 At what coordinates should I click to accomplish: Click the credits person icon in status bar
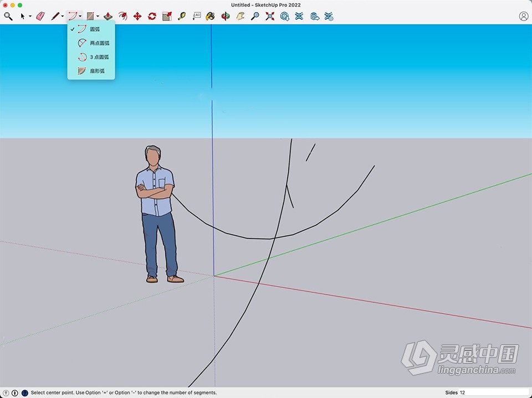point(15,392)
